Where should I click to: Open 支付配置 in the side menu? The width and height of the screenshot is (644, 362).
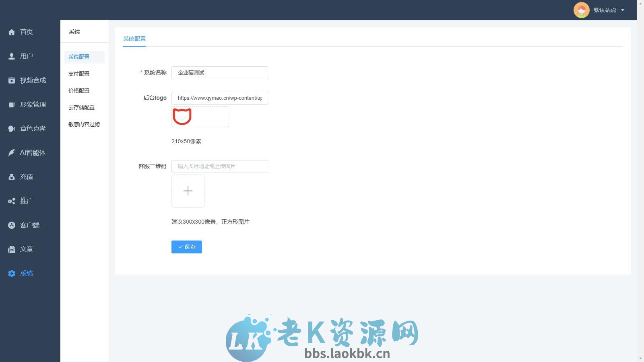(x=79, y=74)
